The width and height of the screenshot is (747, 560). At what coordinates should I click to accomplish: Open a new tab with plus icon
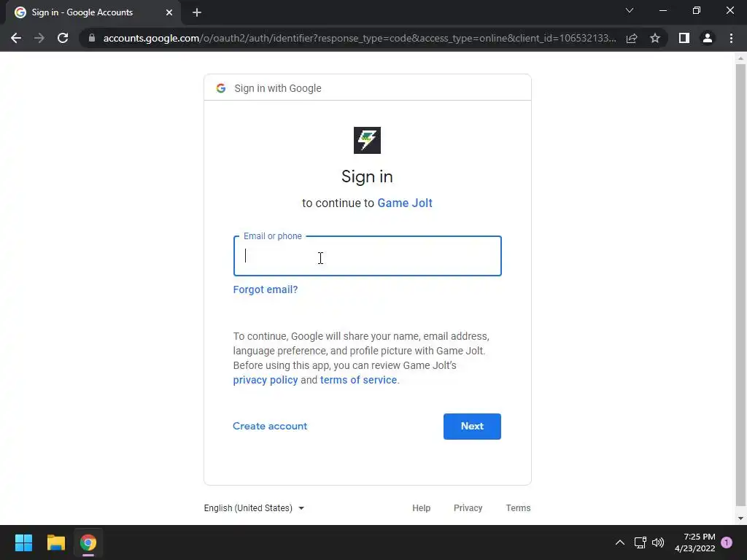[197, 12]
